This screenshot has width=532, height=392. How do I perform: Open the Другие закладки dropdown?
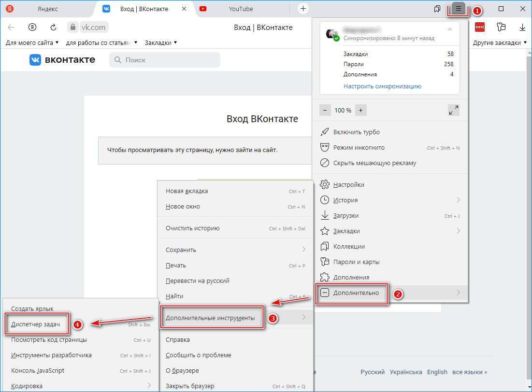pyautogui.click(x=500, y=43)
